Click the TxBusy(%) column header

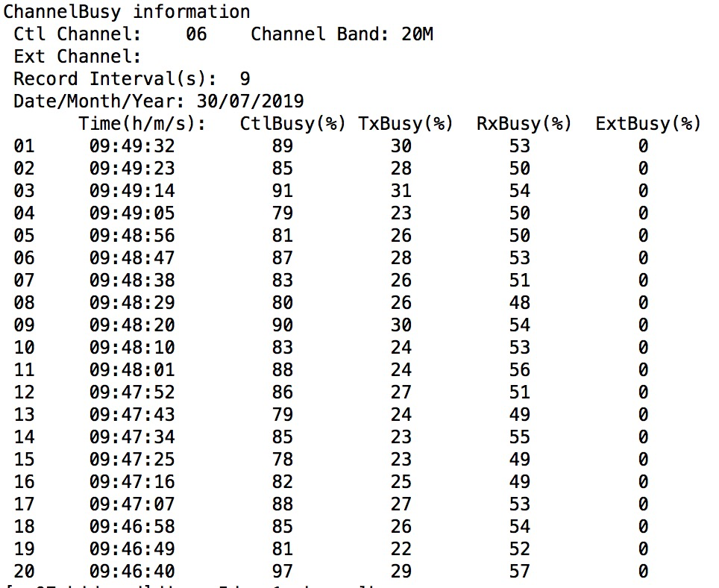click(x=406, y=124)
